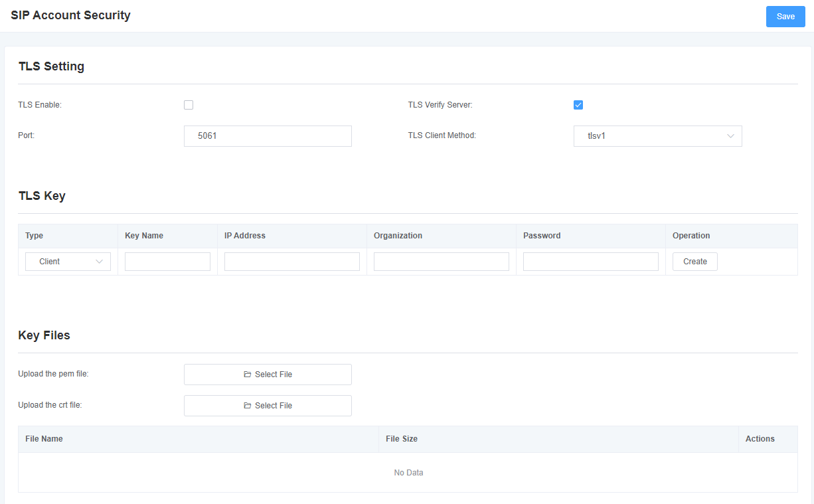Click the chevron arrow of tlsv1 selector

(x=730, y=136)
